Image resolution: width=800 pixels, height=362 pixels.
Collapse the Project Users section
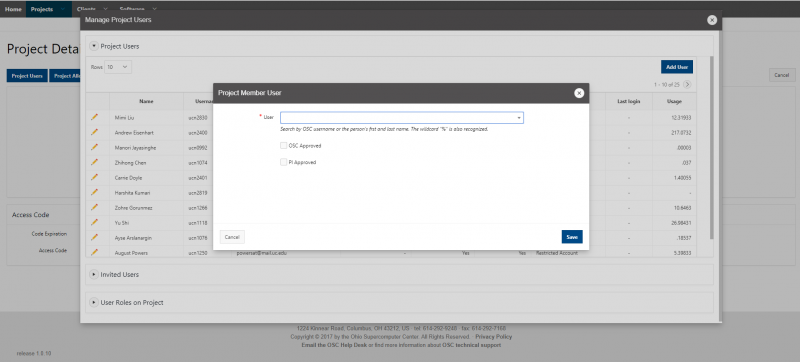[94, 46]
